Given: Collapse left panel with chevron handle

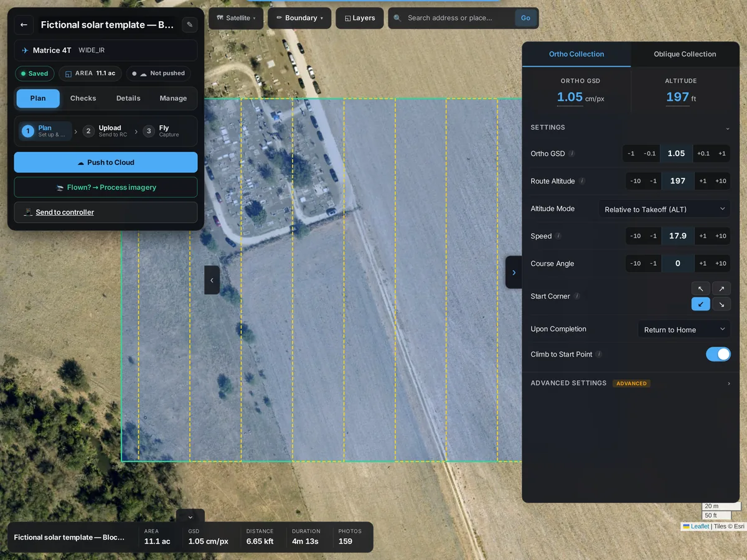Looking at the screenshot, I should click(212, 280).
